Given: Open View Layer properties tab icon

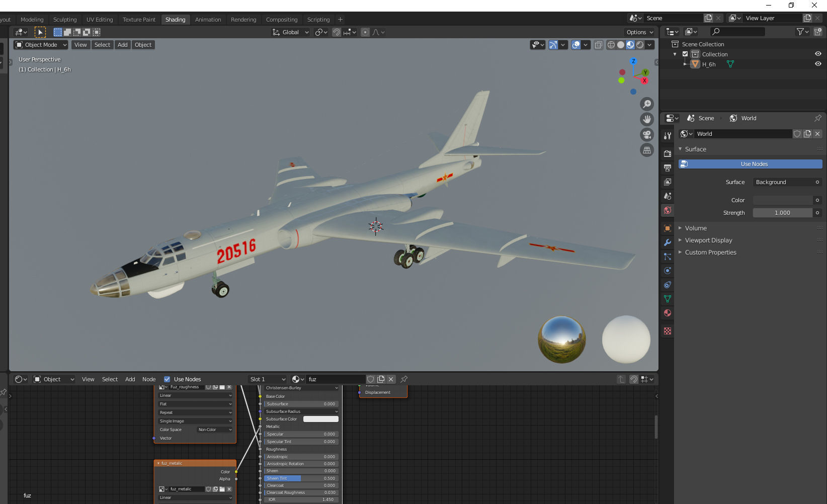Looking at the screenshot, I should [x=668, y=182].
